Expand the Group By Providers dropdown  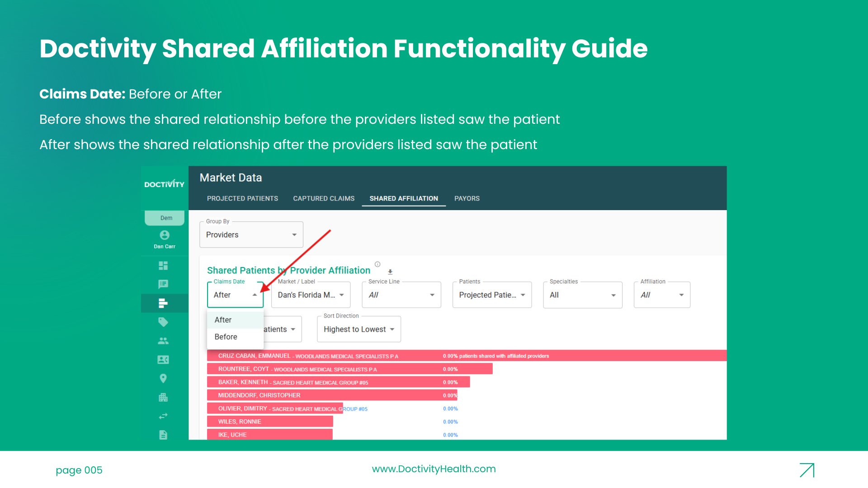[x=251, y=235]
